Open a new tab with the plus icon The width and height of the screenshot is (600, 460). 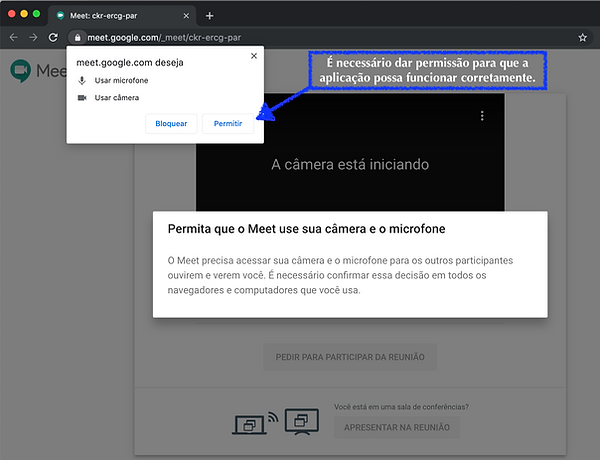[209, 16]
